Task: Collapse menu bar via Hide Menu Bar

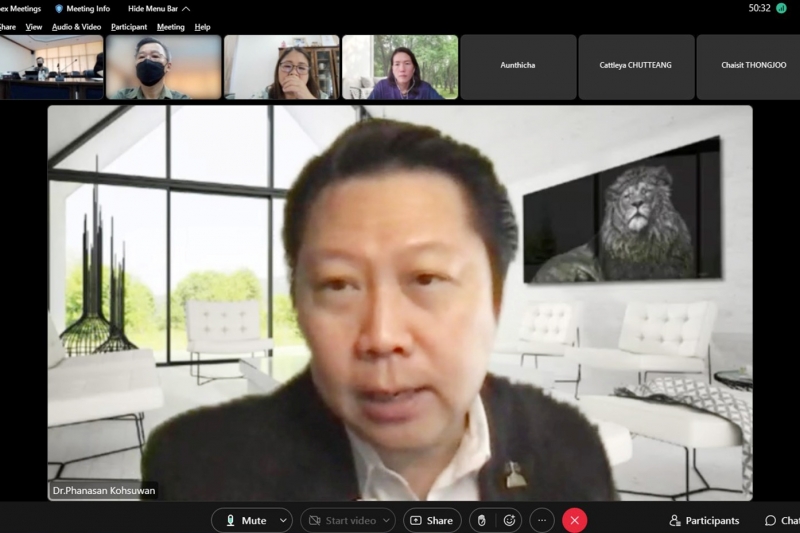Action: point(158,9)
